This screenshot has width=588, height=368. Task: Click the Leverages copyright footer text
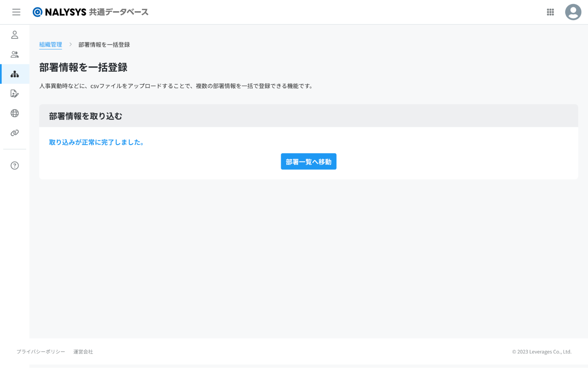[542, 352]
